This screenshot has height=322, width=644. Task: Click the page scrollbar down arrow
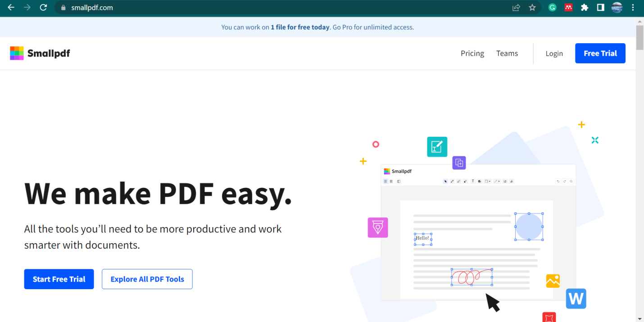(x=640, y=318)
